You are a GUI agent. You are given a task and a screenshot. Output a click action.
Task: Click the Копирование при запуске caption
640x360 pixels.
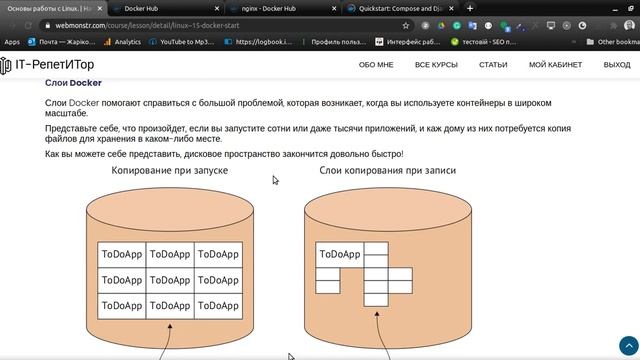click(169, 170)
